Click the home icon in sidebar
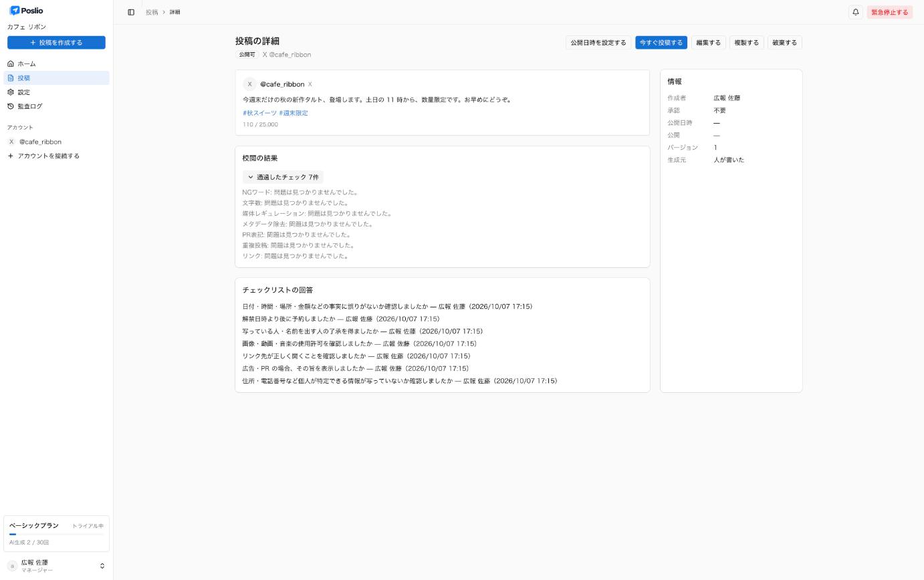This screenshot has width=924, height=580. click(x=11, y=63)
